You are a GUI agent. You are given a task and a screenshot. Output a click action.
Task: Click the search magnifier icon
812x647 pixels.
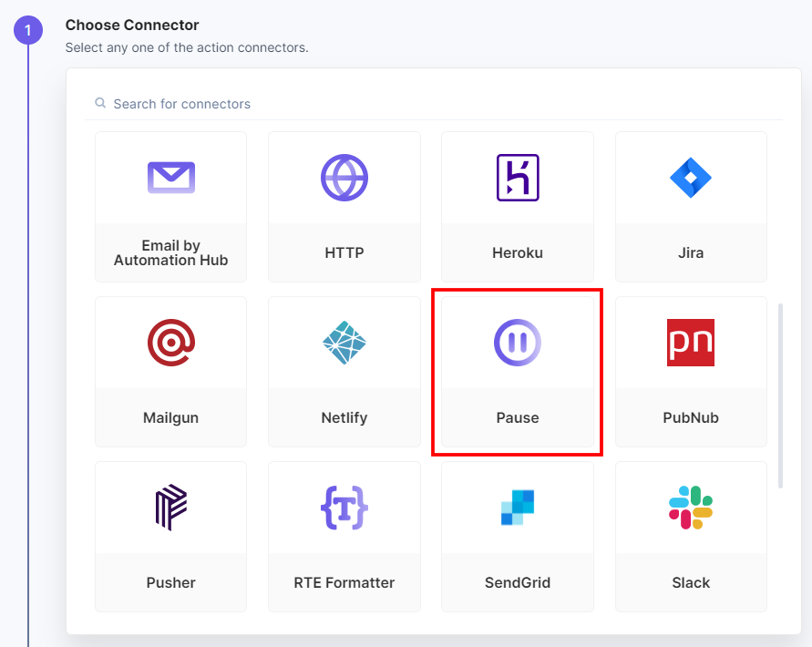click(100, 104)
